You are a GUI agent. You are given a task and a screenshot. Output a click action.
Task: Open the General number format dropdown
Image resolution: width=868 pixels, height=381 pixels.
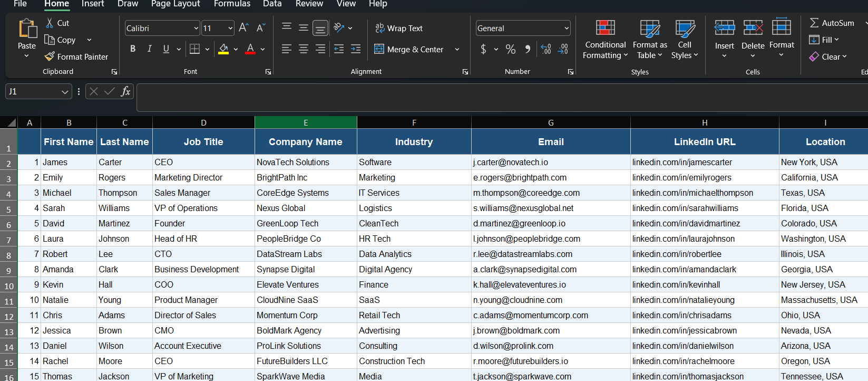point(567,28)
